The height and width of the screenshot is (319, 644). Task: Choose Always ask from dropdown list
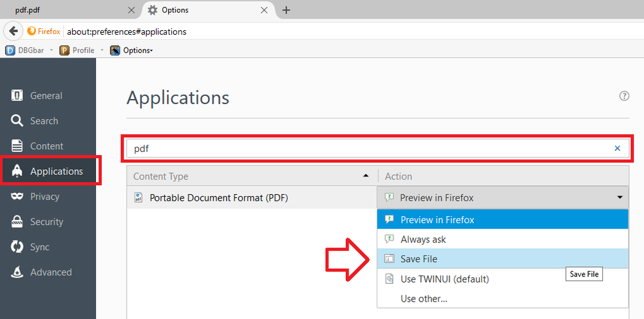click(x=503, y=239)
